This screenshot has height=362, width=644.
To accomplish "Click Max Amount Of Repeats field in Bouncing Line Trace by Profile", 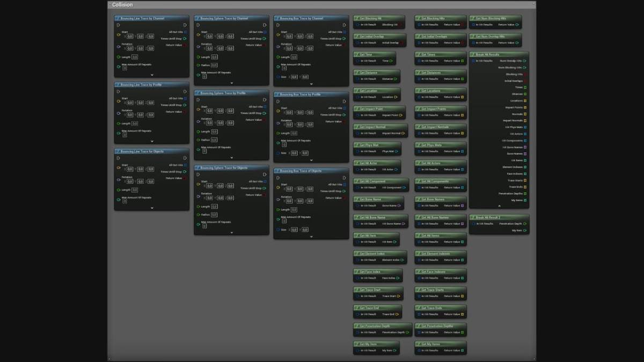I will tap(125, 135).
